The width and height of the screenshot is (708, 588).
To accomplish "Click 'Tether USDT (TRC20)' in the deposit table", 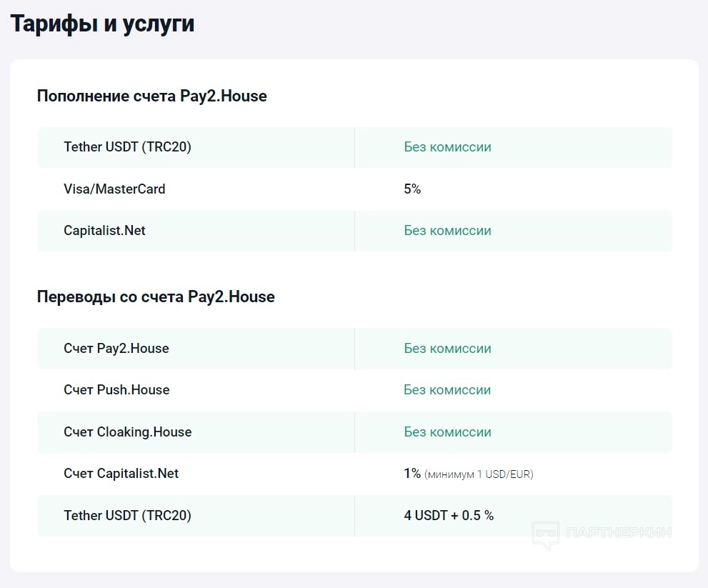I will pyautogui.click(x=127, y=146).
